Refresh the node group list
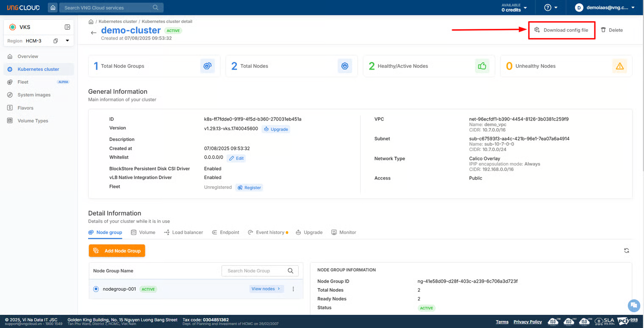Viewport: 644px width, 328px height. coord(626,251)
